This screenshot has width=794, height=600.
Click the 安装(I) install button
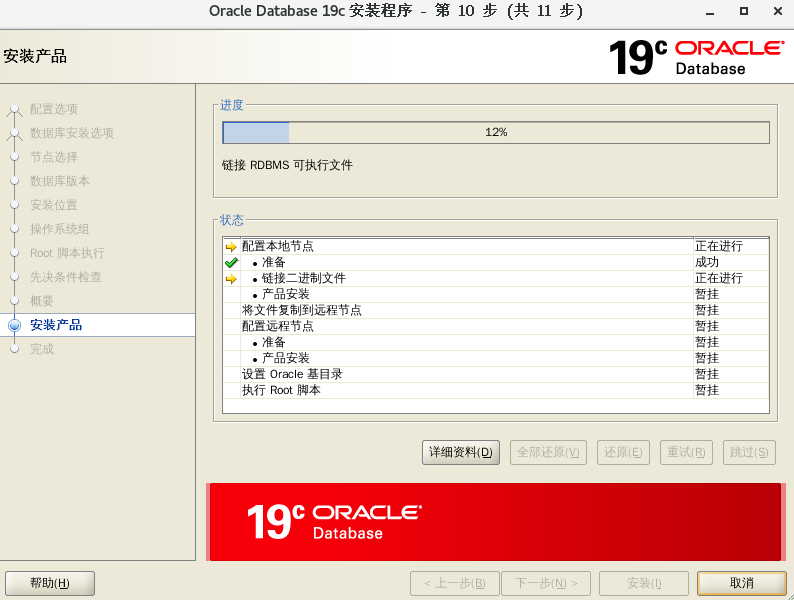click(x=644, y=583)
